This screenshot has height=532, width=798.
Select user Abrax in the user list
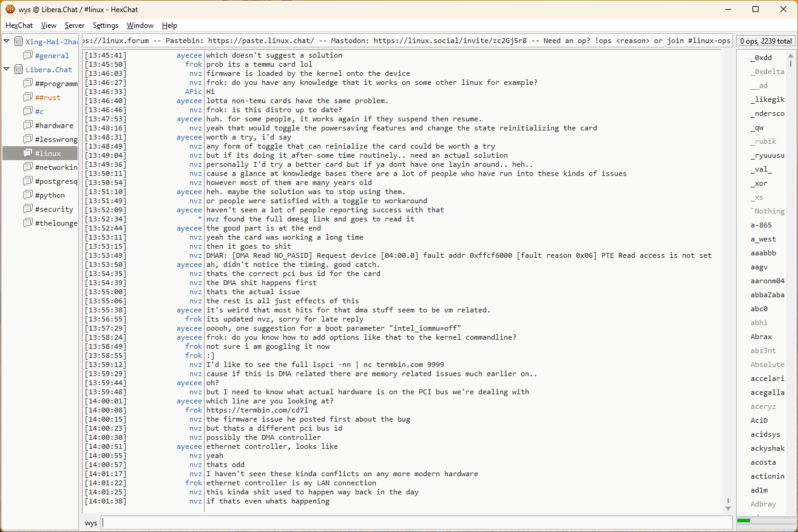point(761,337)
